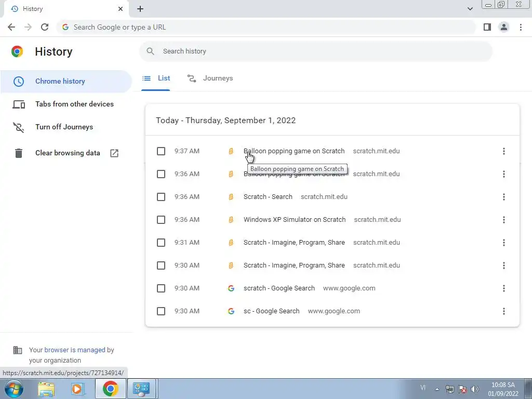The image size is (532, 399).
Task: Switch to the Journeys tab
Action: click(x=210, y=78)
